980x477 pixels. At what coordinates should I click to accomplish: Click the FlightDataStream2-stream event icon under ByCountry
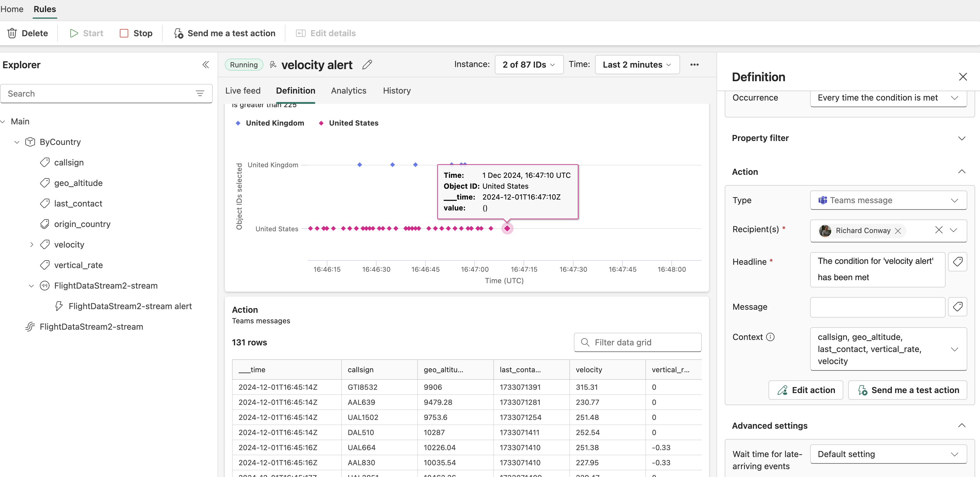45,286
